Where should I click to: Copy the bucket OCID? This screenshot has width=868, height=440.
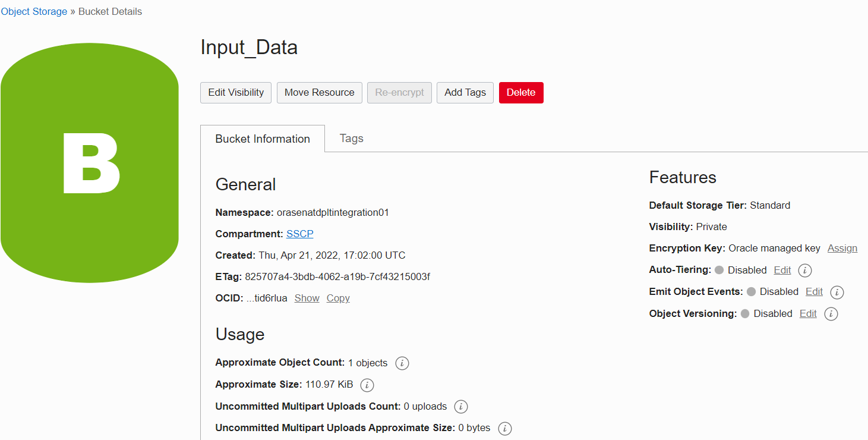click(x=338, y=298)
